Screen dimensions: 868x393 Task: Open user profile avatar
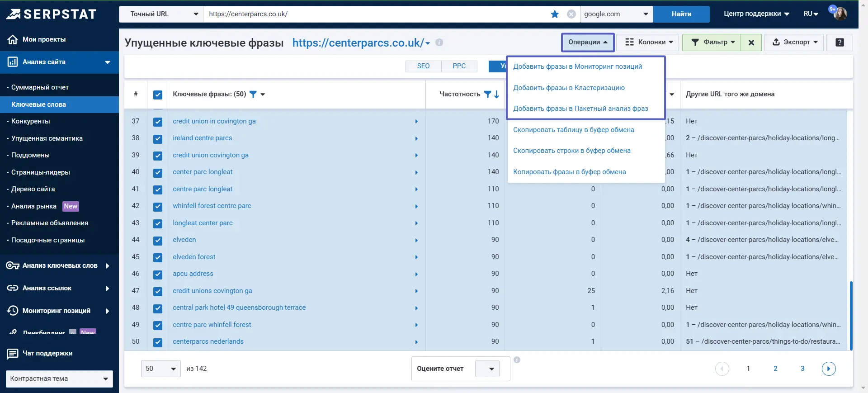tap(840, 14)
